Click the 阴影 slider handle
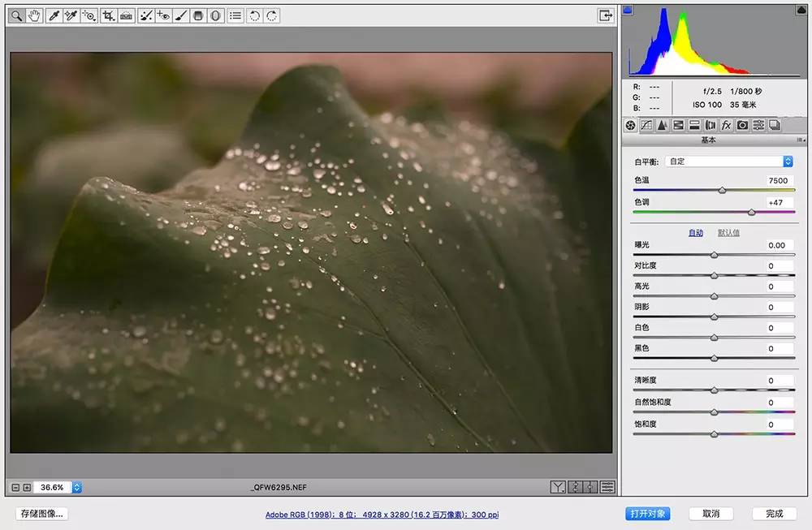 (x=714, y=317)
